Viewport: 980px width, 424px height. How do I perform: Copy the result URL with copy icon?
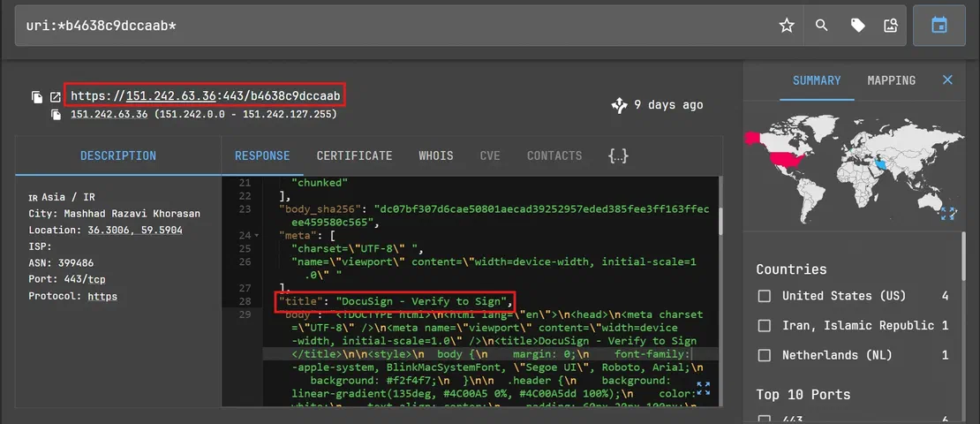pyautogui.click(x=37, y=97)
